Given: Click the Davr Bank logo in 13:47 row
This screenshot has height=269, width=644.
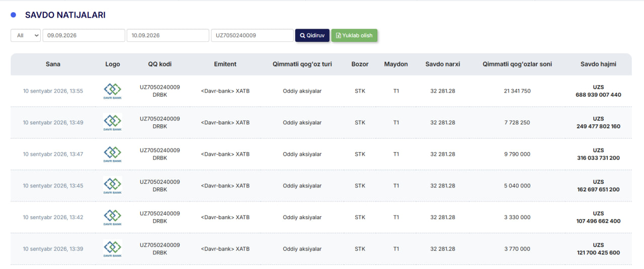Looking at the screenshot, I should click(x=113, y=154).
